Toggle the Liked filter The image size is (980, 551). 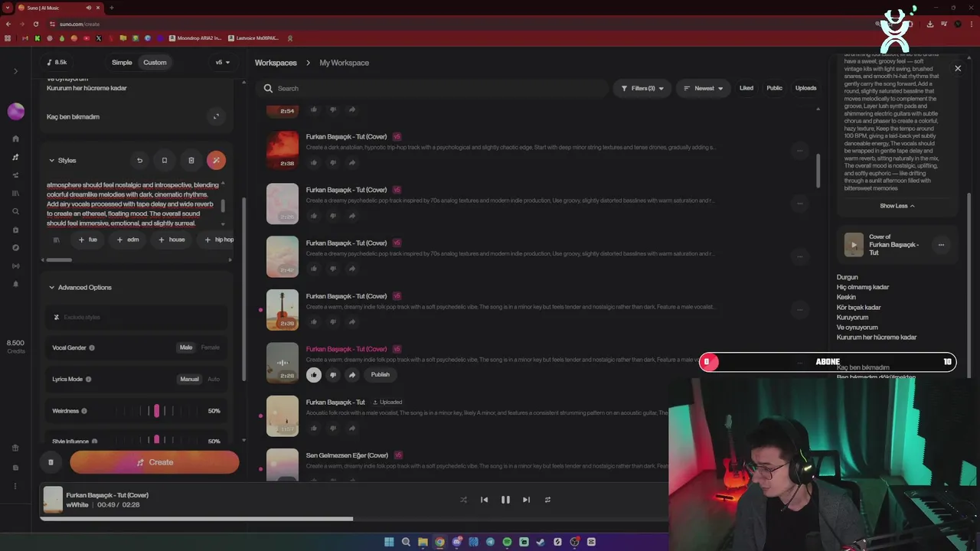coord(746,88)
